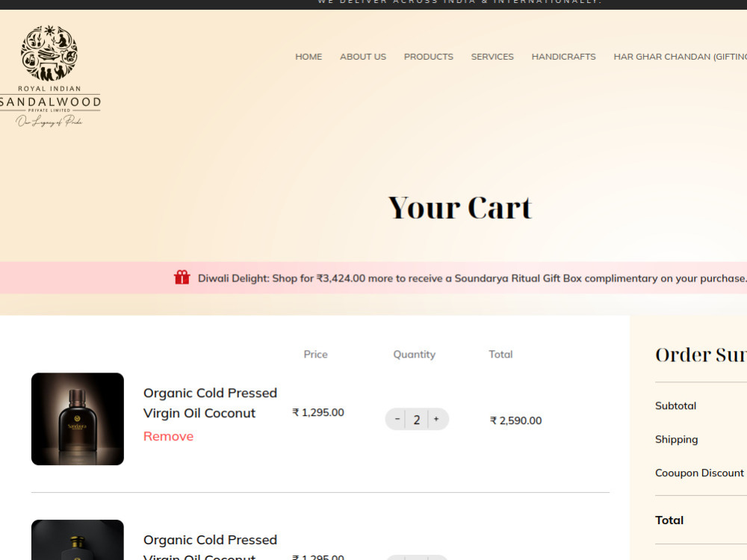Image resolution: width=747 pixels, height=560 pixels.
Task: Click the Cooupon Discount label
Action: (x=699, y=473)
